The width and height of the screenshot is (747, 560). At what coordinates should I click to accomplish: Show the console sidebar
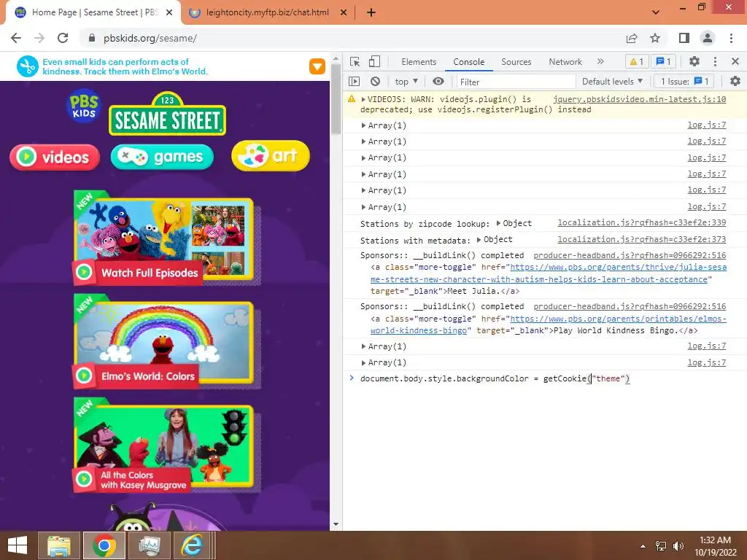point(355,82)
